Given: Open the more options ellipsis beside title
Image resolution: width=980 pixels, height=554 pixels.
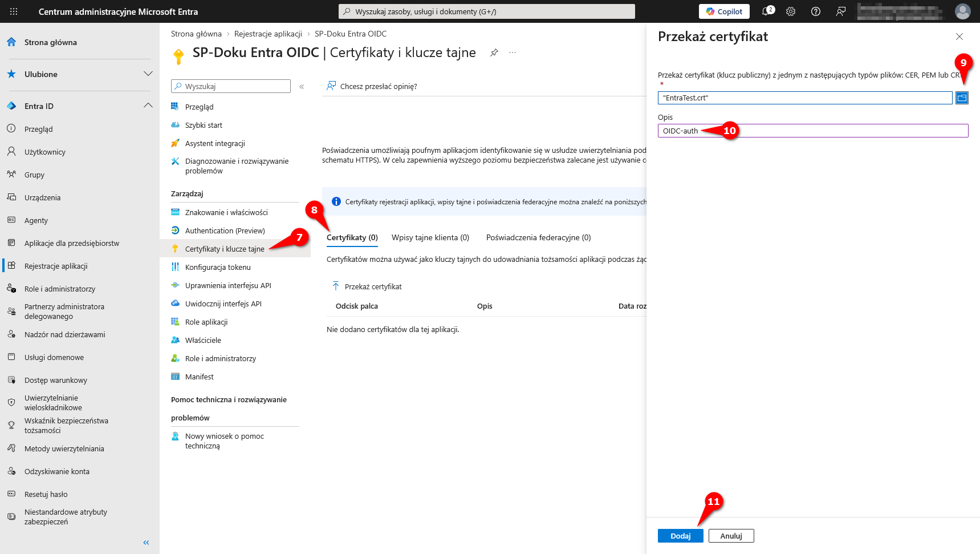Looking at the screenshot, I should coord(513,52).
